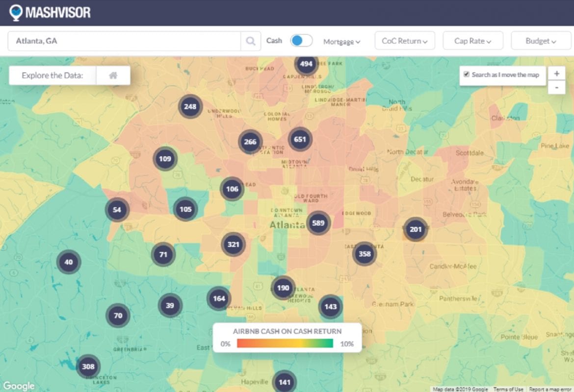
Task: Zoom out with the minus button
Action: tap(556, 88)
